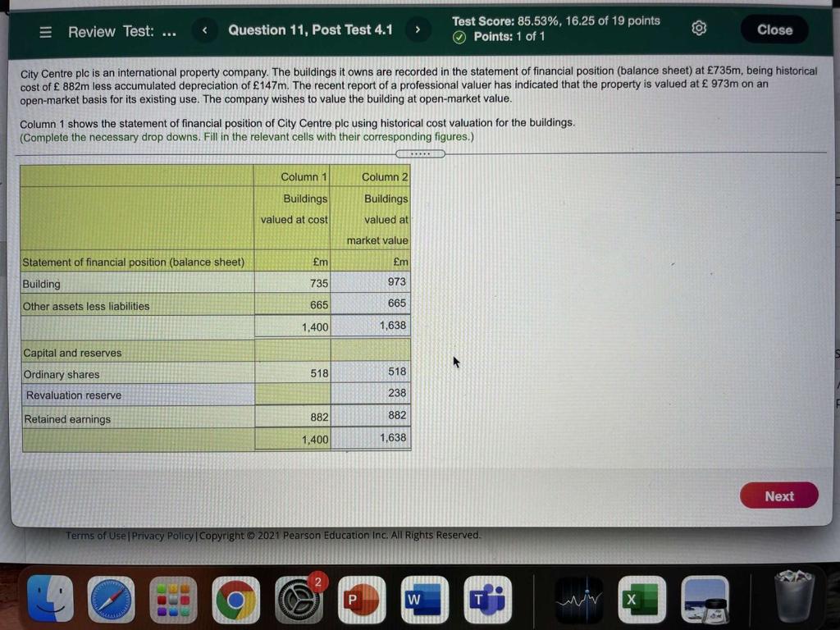Open Google Chrome from the dock

point(235,600)
